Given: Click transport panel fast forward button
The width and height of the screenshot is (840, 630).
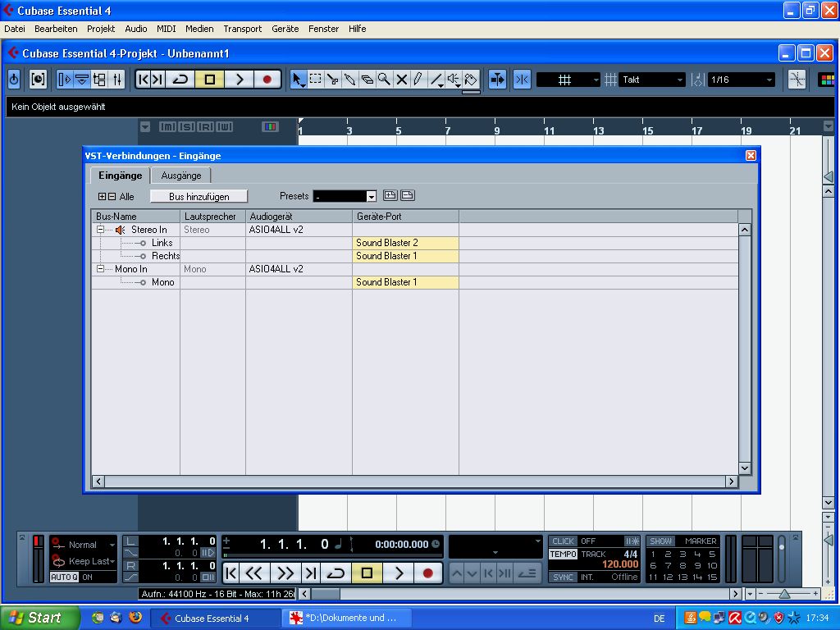Looking at the screenshot, I should pyautogui.click(x=285, y=573).
